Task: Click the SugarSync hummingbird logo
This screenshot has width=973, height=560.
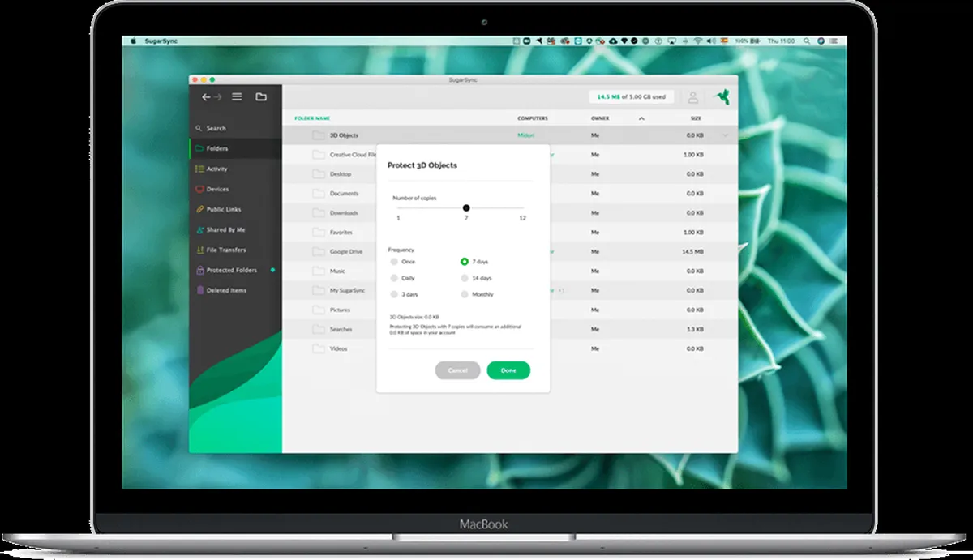Action: point(721,97)
